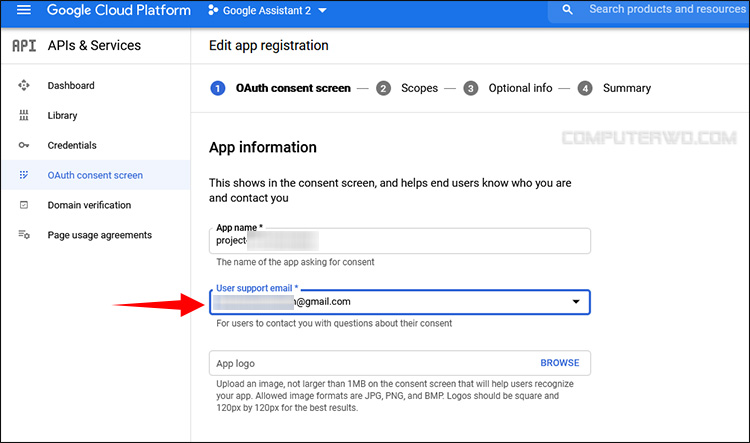The height and width of the screenshot is (443, 750).
Task: Click the API logo icon
Action: (24, 45)
